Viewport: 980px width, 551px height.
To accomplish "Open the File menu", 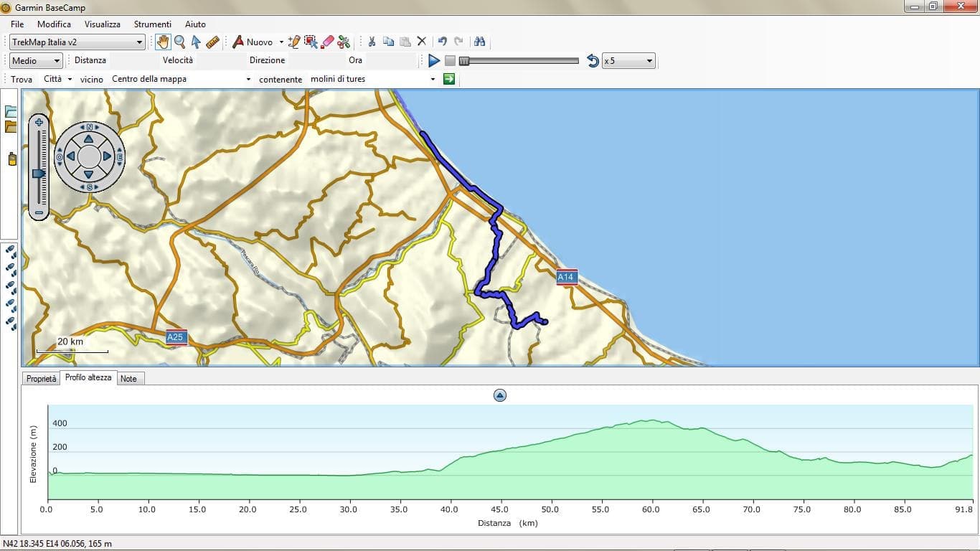I will click(17, 24).
